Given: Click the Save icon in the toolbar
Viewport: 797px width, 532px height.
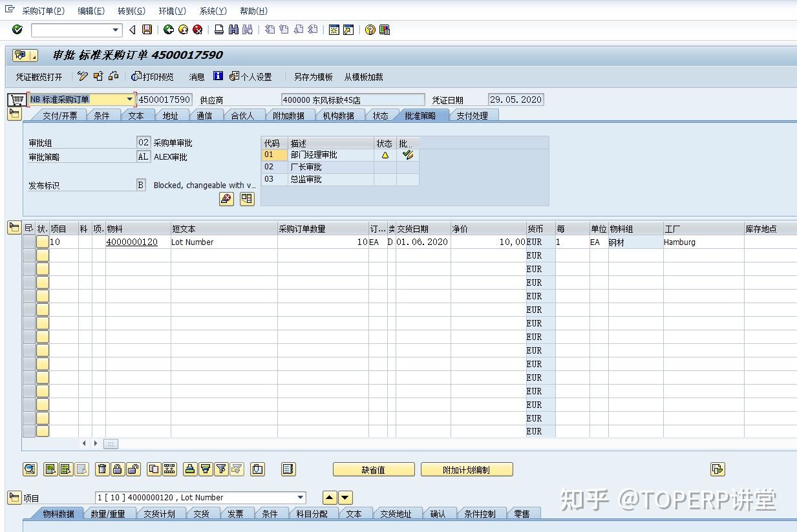Looking at the screenshot, I should pos(147,30).
